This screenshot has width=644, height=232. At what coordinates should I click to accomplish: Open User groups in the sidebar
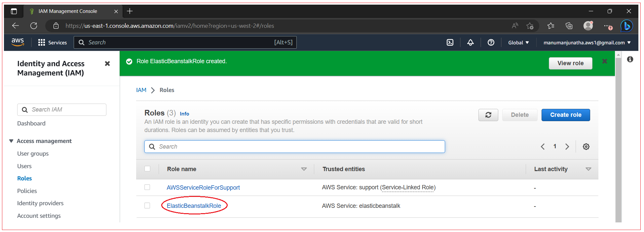pyautogui.click(x=33, y=154)
